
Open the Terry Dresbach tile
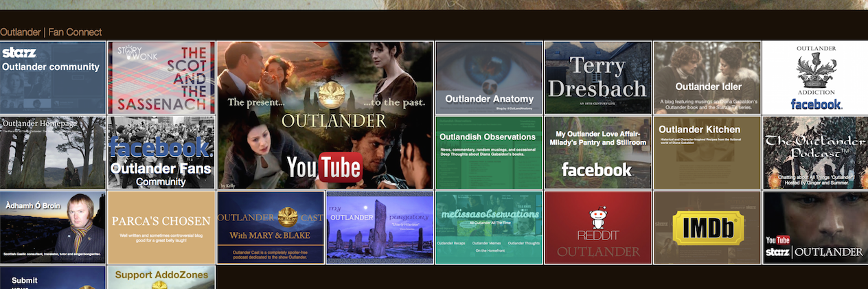tap(597, 78)
